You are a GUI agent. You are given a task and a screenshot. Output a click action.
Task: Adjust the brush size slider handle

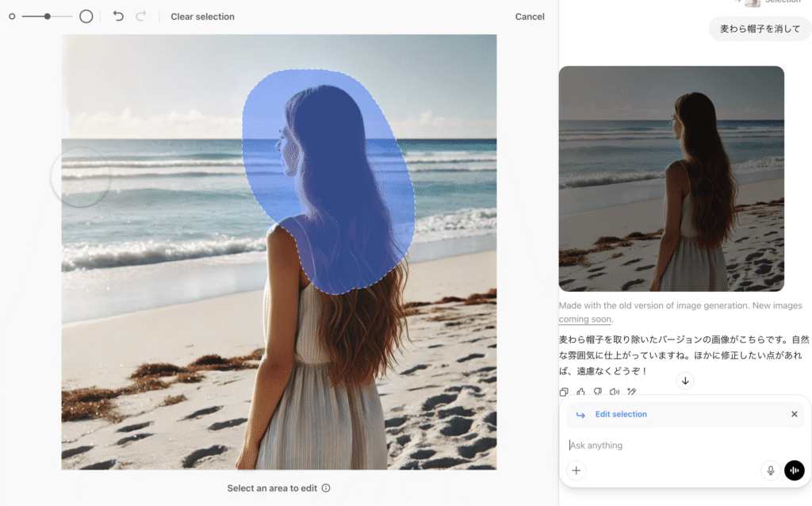(47, 17)
